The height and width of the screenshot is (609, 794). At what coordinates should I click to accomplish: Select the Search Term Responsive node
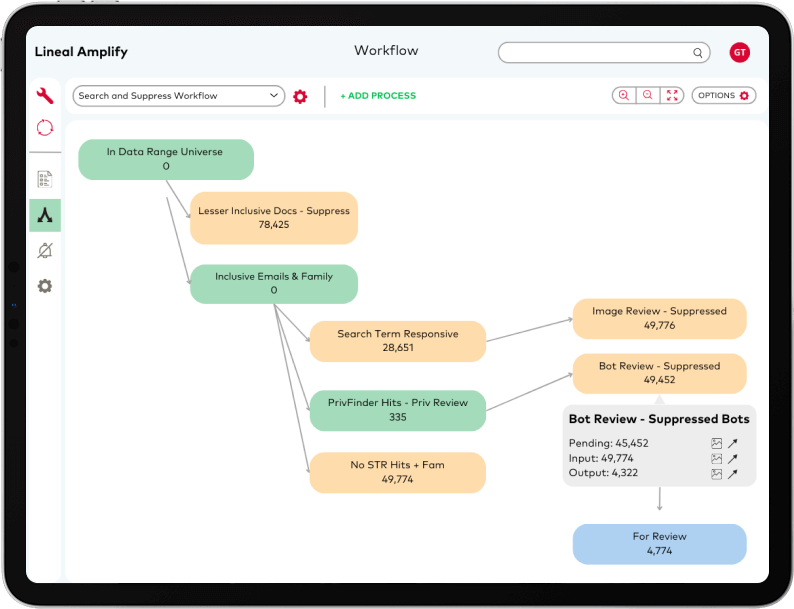pyautogui.click(x=397, y=341)
